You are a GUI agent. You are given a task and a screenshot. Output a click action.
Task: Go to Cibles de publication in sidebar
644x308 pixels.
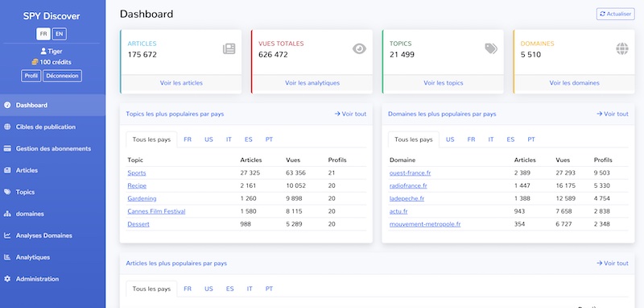(x=52, y=127)
